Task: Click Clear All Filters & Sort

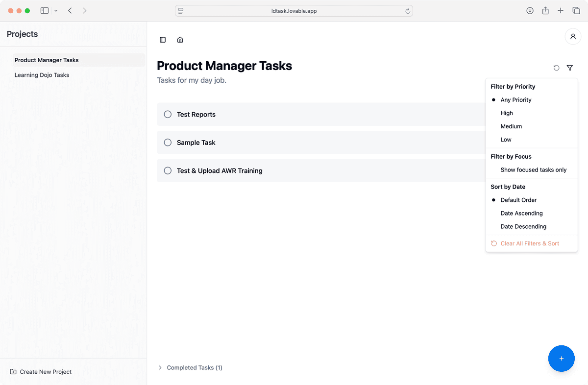Action: (532, 243)
